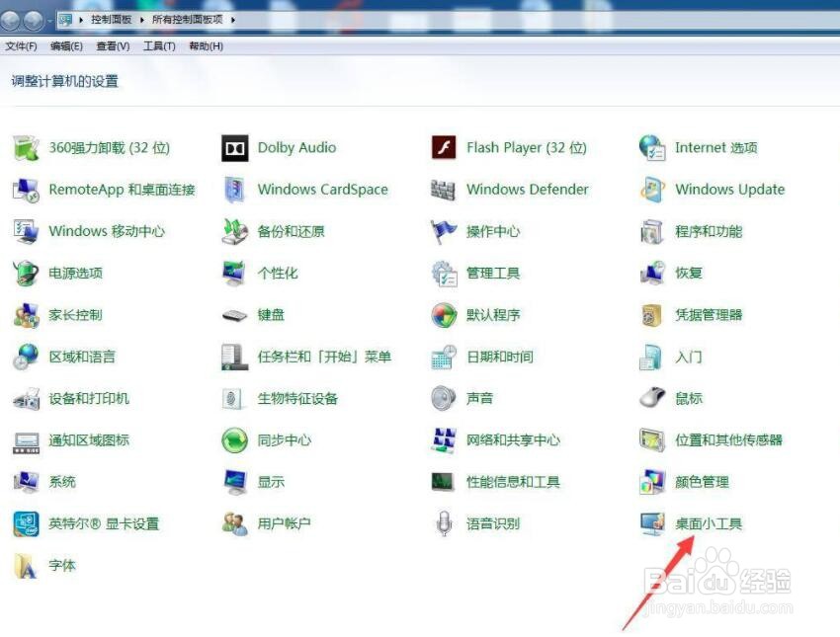840x637 pixels.
Task: Click the 凭据管理器 safe icon
Action: [x=652, y=315]
